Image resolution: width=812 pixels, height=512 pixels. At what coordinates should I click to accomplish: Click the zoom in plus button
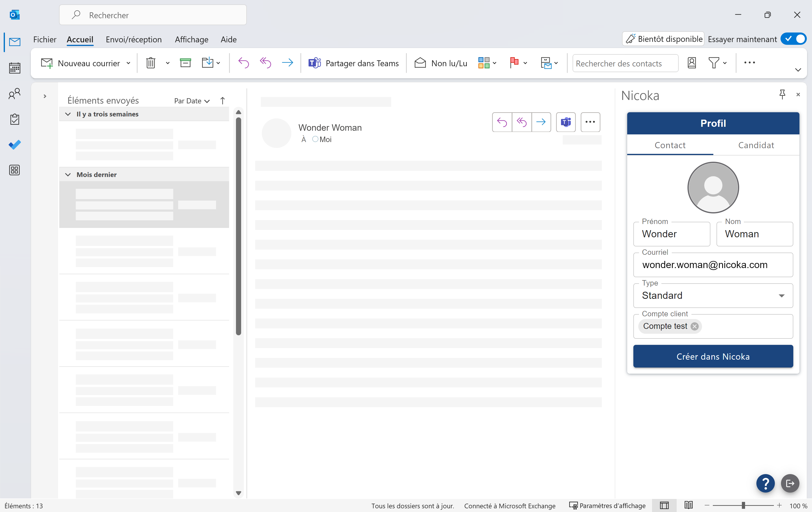click(x=779, y=505)
